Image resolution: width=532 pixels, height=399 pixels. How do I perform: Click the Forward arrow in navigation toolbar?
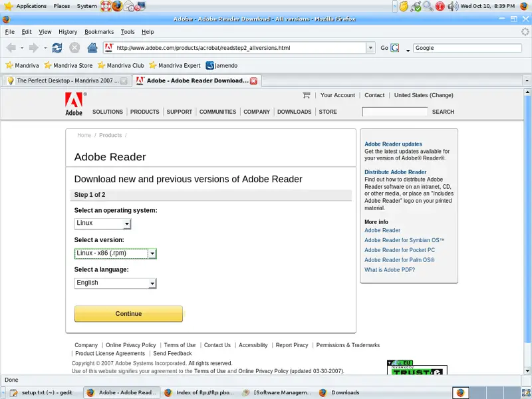[34, 48]
